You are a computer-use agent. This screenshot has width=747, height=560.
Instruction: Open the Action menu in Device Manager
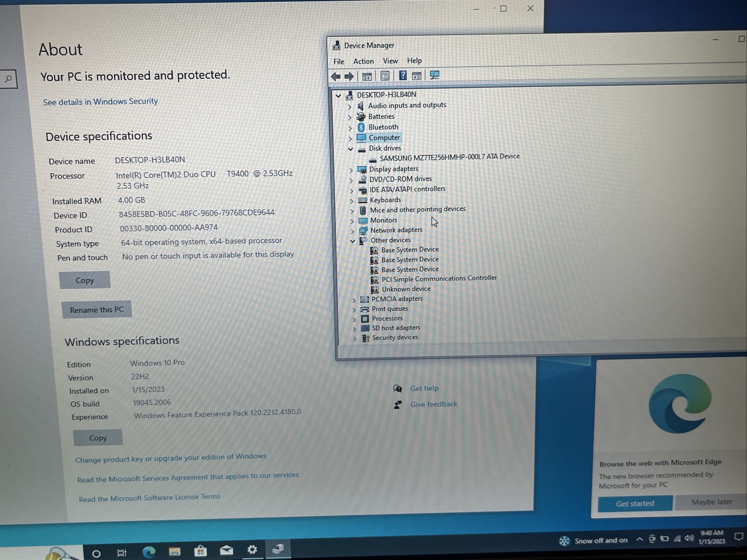coord(364,61)
